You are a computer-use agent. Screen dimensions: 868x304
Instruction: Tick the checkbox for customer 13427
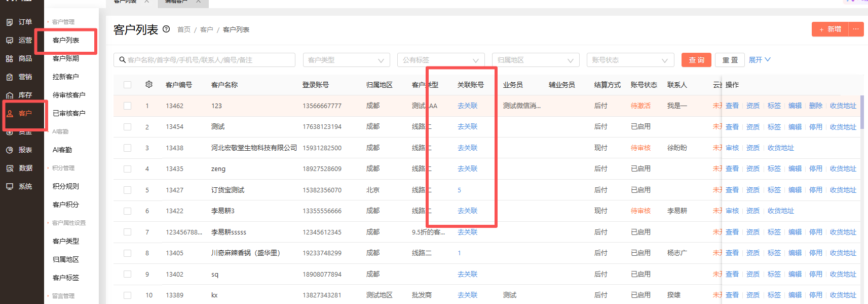pyautogui.click(x=127, y=190)
